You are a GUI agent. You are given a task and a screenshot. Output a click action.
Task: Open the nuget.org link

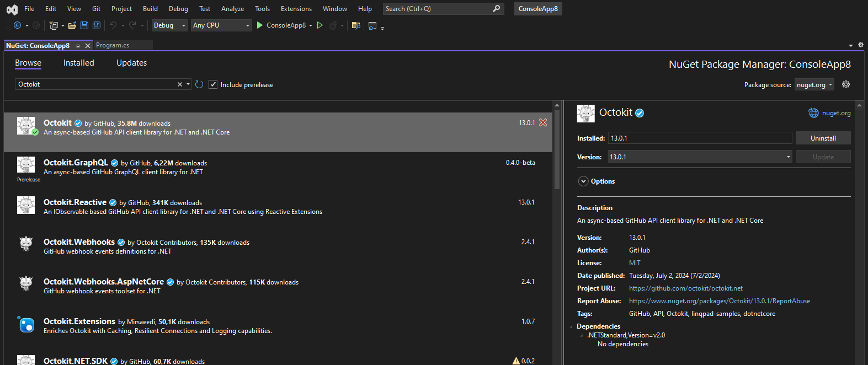point(837,113)
